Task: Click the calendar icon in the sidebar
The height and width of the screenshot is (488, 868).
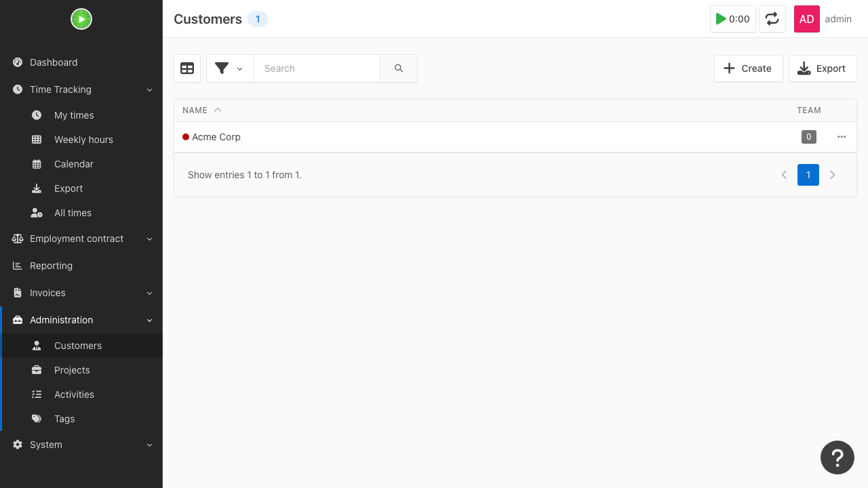Action: 37,164
